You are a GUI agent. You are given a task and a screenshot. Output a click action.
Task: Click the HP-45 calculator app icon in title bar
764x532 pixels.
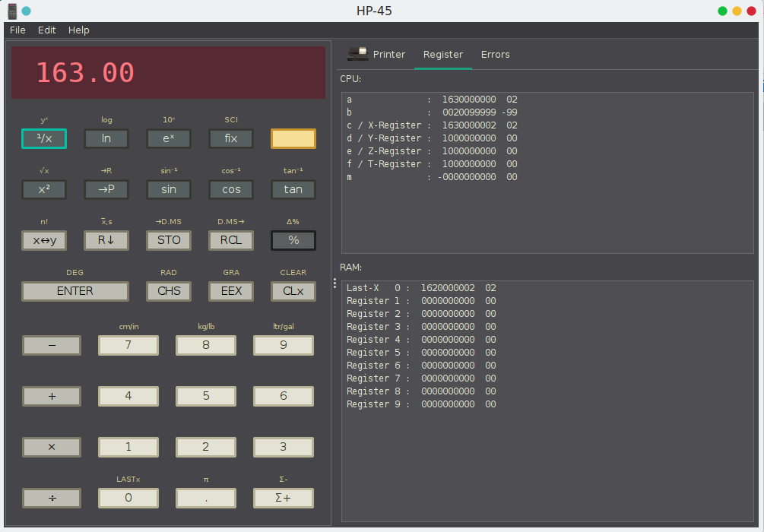(12, 11)
